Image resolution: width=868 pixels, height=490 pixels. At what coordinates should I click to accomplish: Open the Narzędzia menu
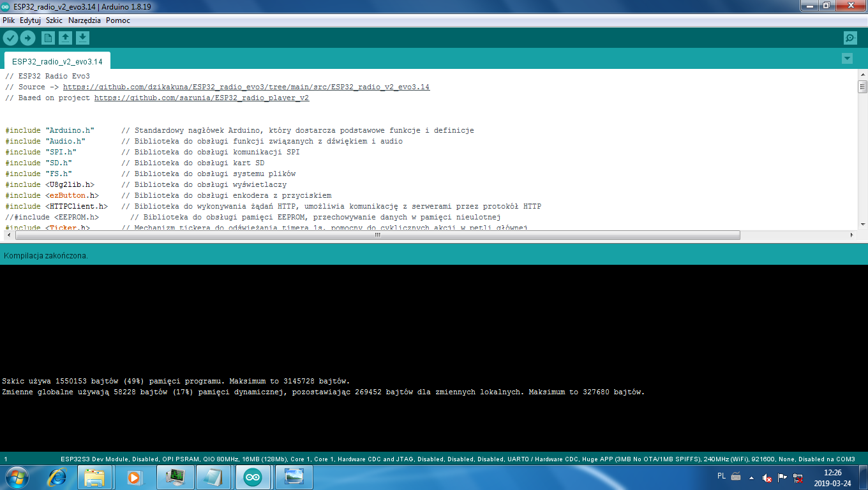tap(84, 20)
